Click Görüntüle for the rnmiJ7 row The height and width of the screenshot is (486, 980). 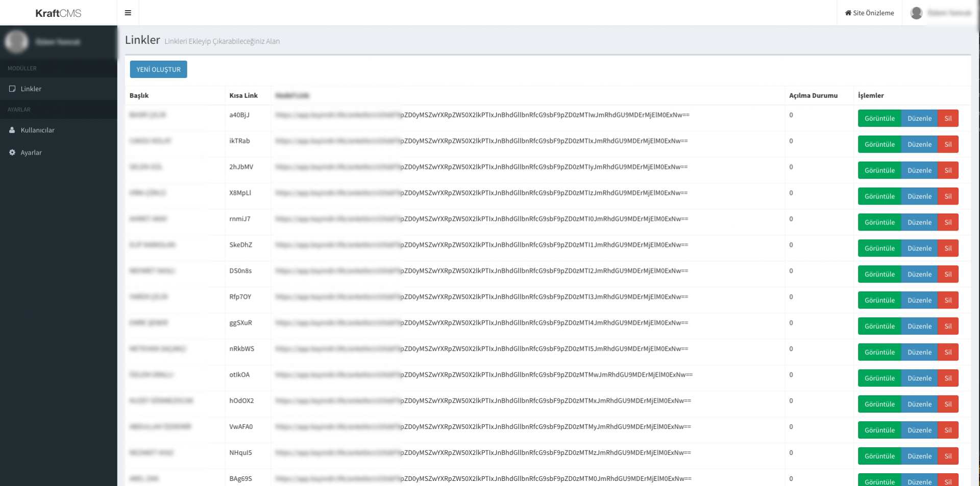coord(879,222)
